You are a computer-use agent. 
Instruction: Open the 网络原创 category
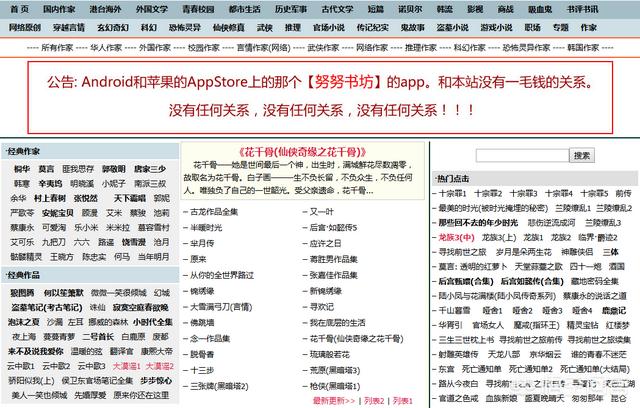coord(24,27)
